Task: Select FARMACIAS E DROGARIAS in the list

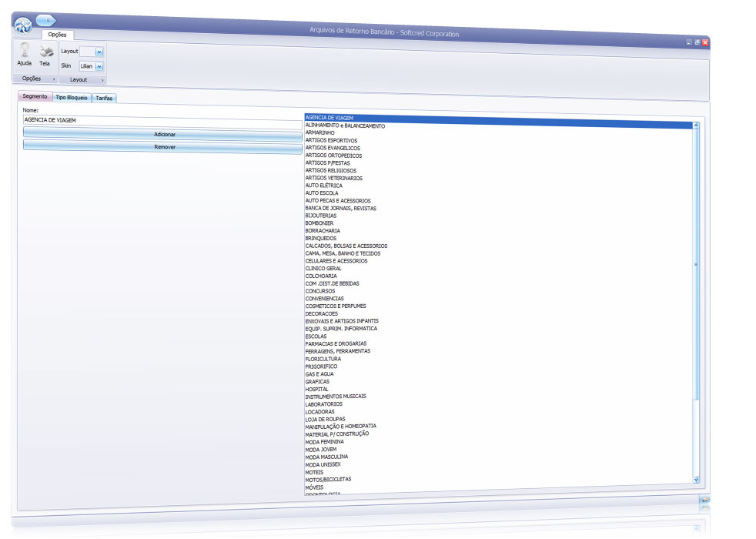Action: pyautogui.click(x=336, y=343)
